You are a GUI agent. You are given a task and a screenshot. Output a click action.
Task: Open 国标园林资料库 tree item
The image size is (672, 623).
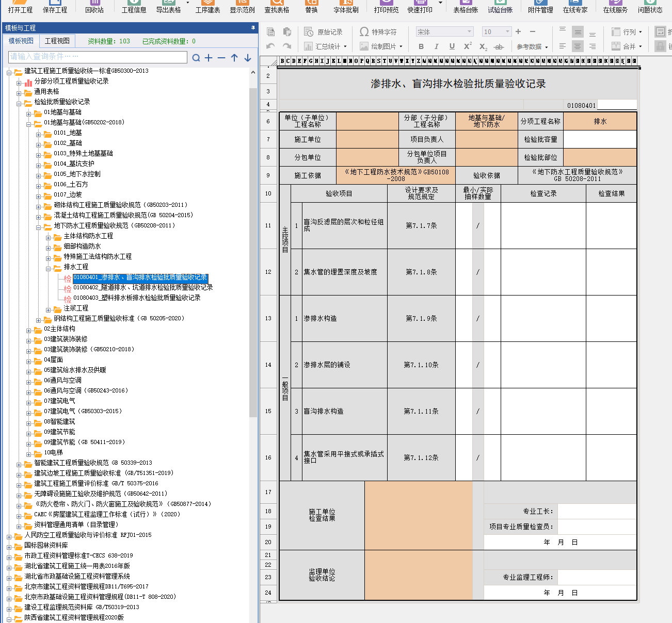pos(46,545)
